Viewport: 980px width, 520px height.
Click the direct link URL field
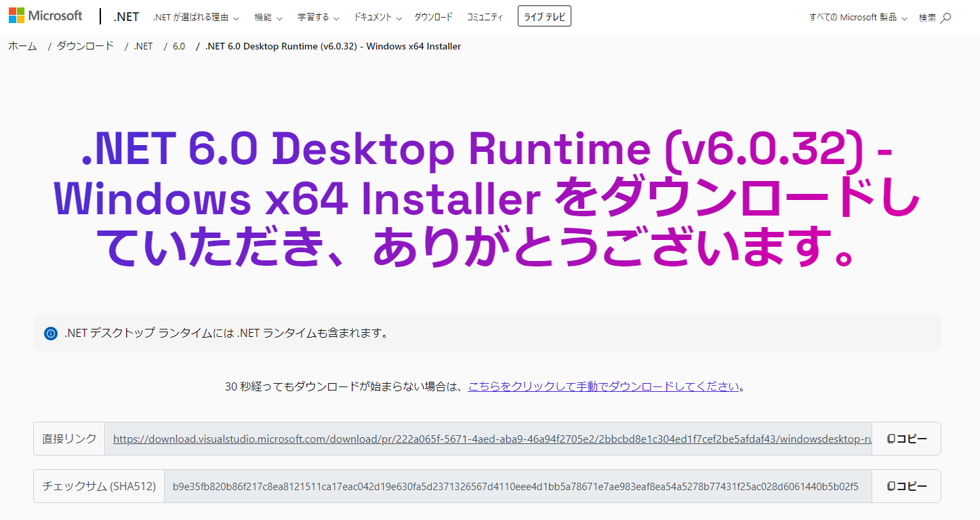pyautogui.click(x=488, y=439)
